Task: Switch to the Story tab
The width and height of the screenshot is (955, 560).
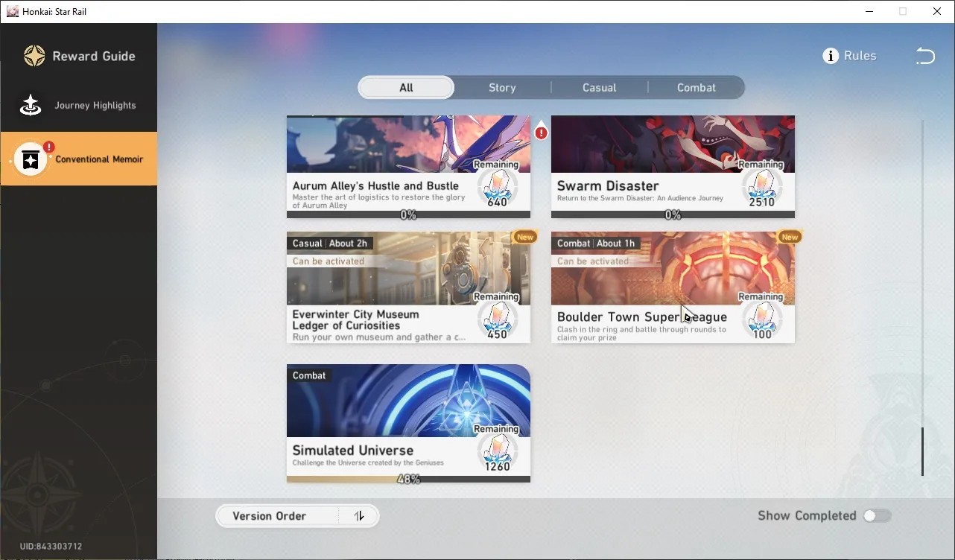Action: [502, 87]
